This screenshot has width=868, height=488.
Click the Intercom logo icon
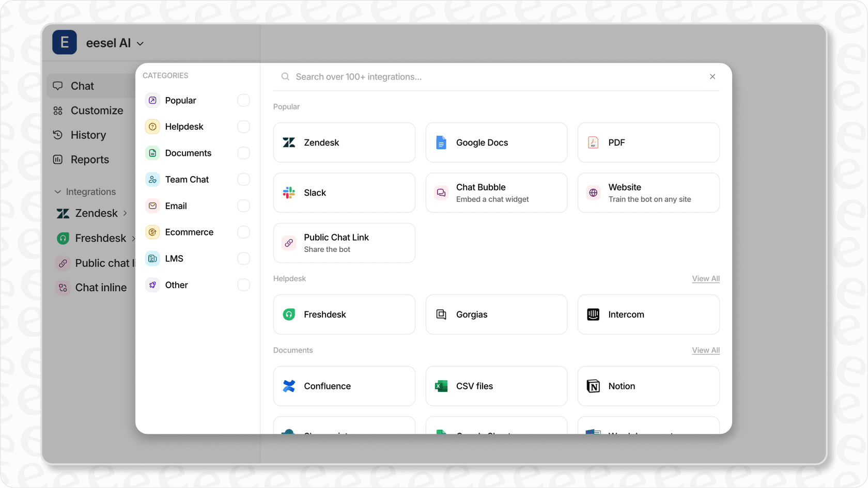click(x=593, y=314)
